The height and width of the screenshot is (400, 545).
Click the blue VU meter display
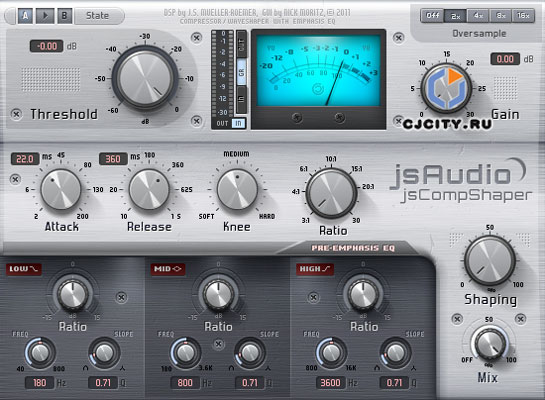coord(318,70)
